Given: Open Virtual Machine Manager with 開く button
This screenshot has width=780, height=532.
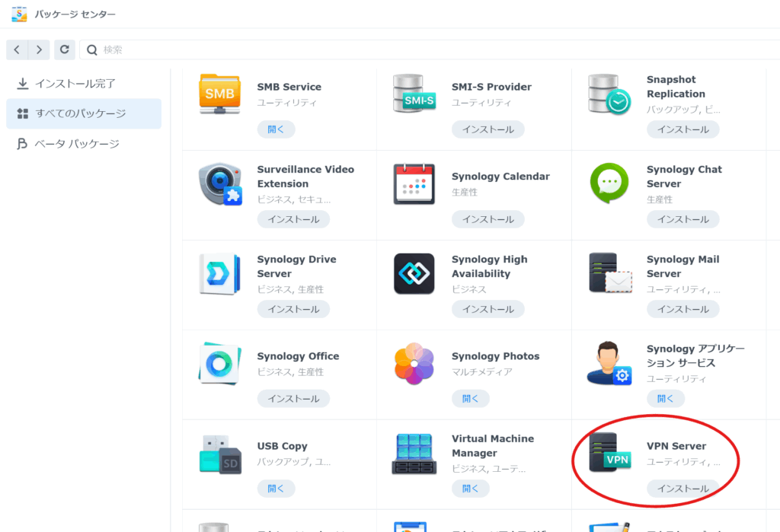Looking at the screenshot, I should [x=471, y=489].
